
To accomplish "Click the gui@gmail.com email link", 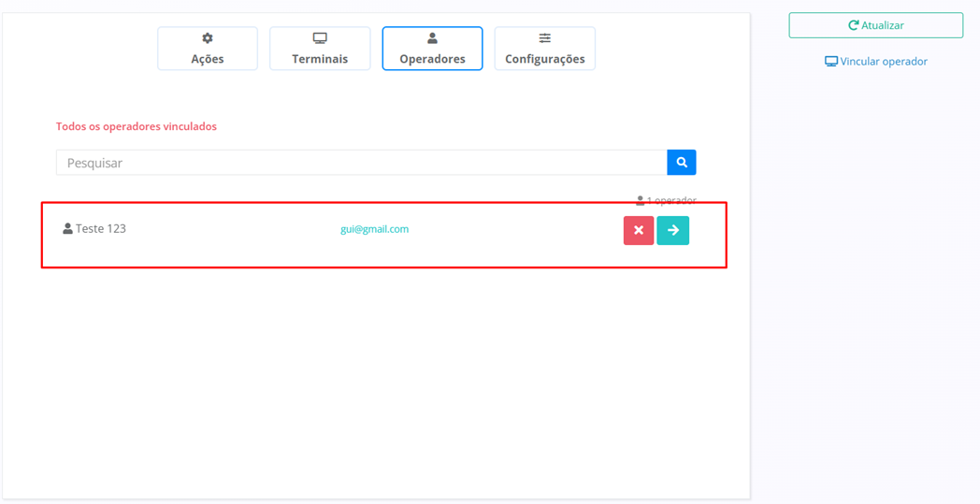I will [374, 229].
